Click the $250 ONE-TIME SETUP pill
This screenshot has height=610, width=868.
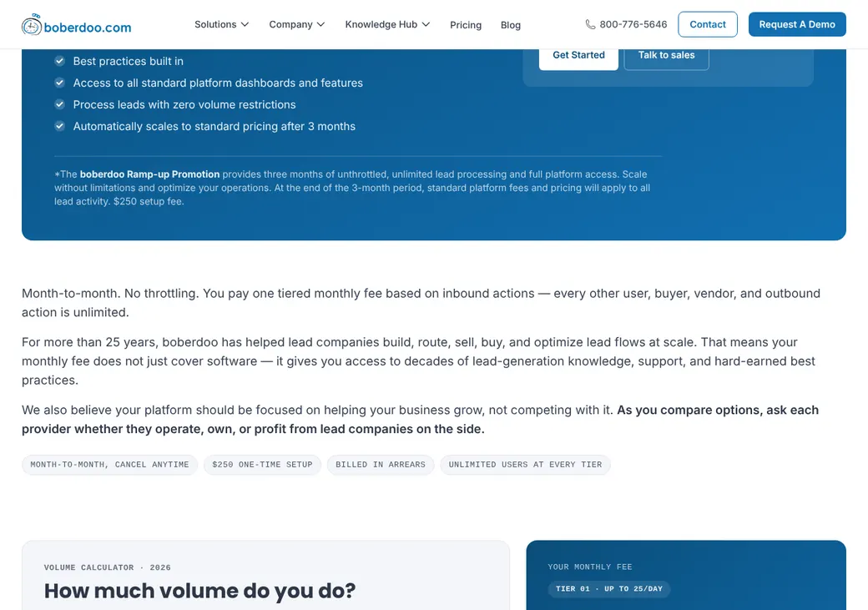coord(262,465)
